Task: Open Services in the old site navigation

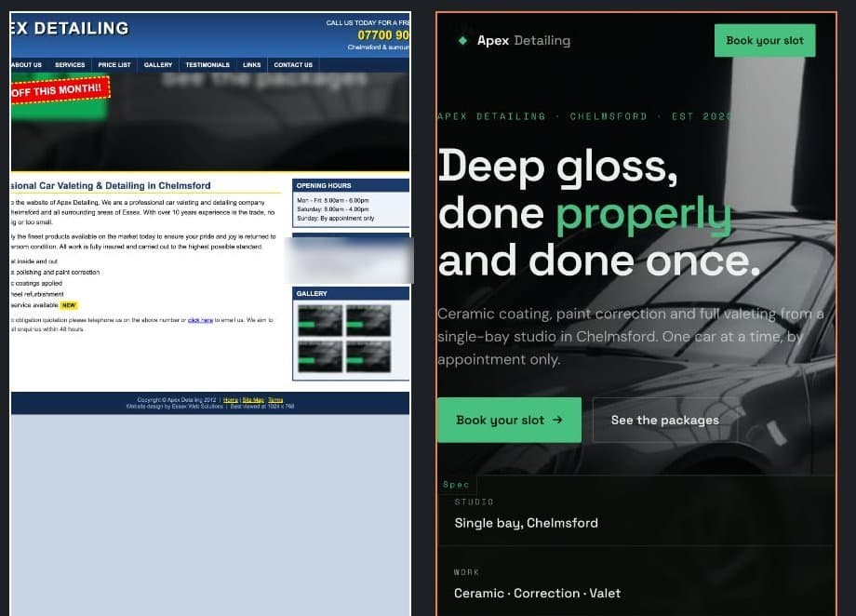Action: (70, 65)
